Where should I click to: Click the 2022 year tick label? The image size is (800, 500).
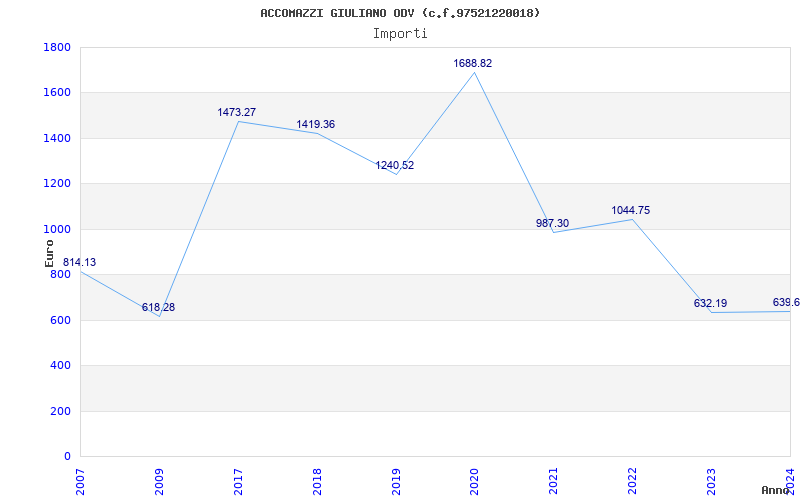[633, 482]
